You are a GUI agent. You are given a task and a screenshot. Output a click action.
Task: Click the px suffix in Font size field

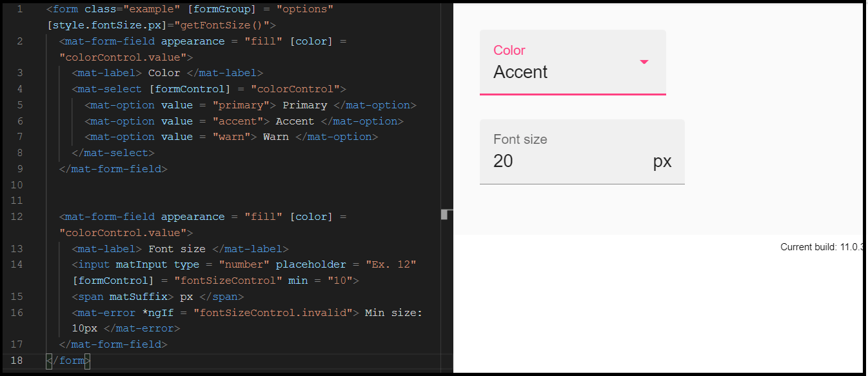coord(662,161)
